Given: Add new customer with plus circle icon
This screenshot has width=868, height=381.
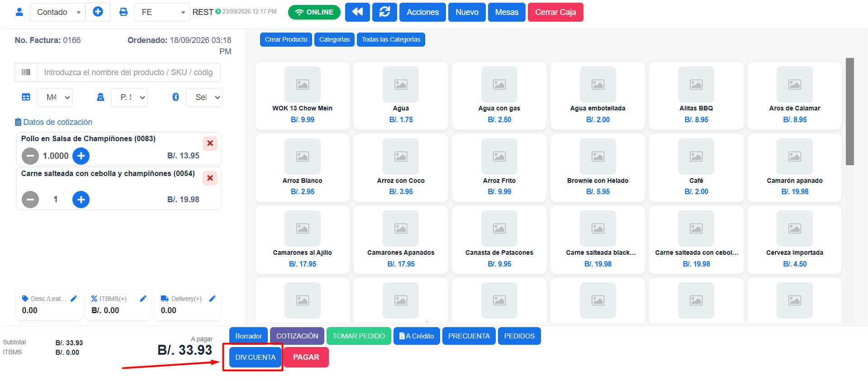Looking at the screenshot, I should coord(98,12).
